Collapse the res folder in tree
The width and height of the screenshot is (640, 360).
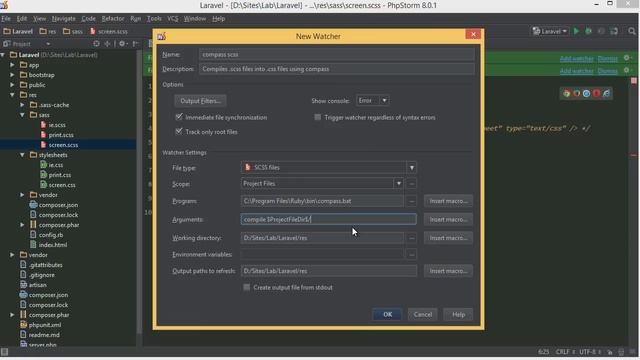pyautogui.click(x=13, y=95)
